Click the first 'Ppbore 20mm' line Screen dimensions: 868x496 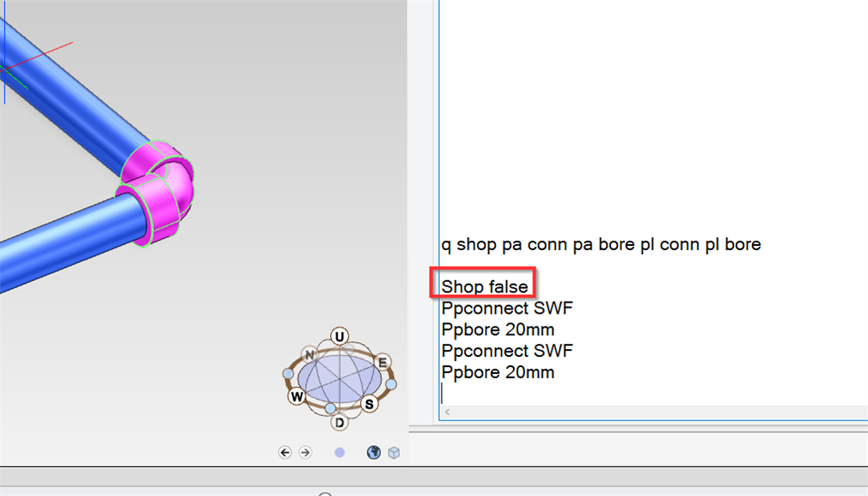[x=498, y=329]
